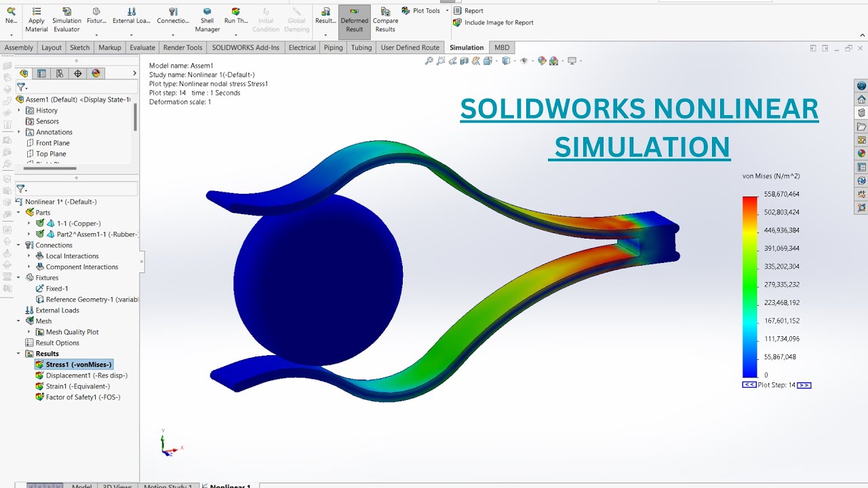Image resolution: width=868 pixels, height=488 pixels.
Task: Switch to the Sketch tab
Action: (80, 47)
